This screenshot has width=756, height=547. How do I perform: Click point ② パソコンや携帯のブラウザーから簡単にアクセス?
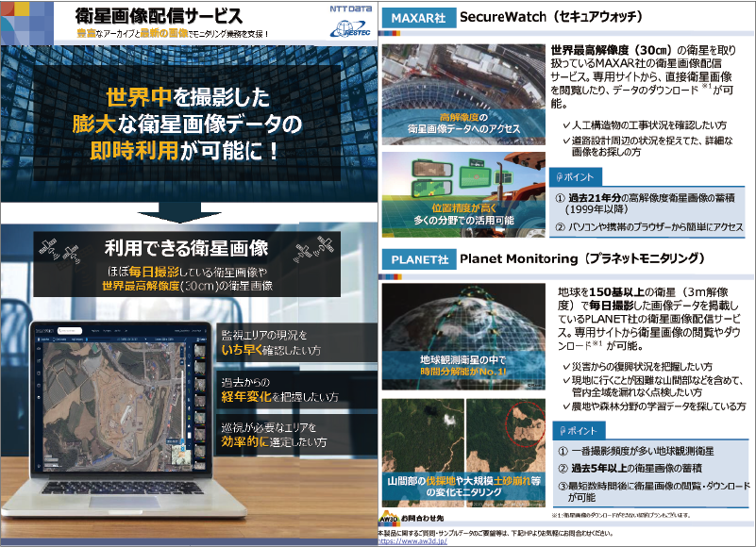click(x=649, y=227)
